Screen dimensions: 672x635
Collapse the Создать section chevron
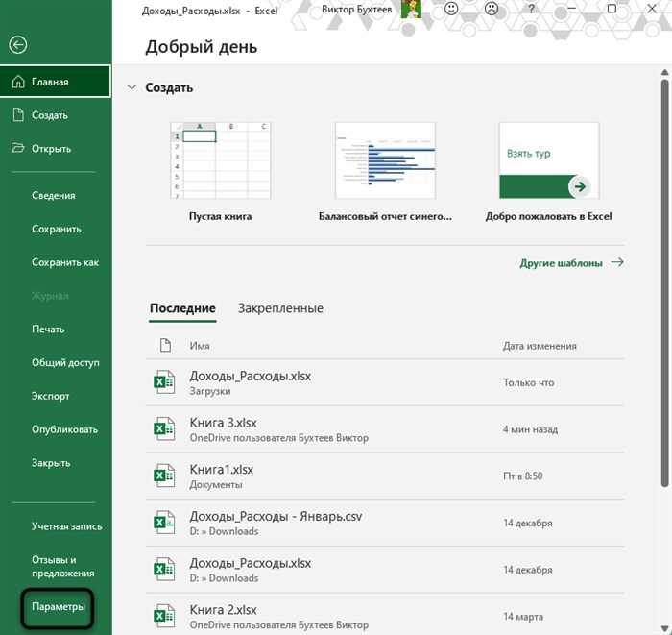pos(132,87)
